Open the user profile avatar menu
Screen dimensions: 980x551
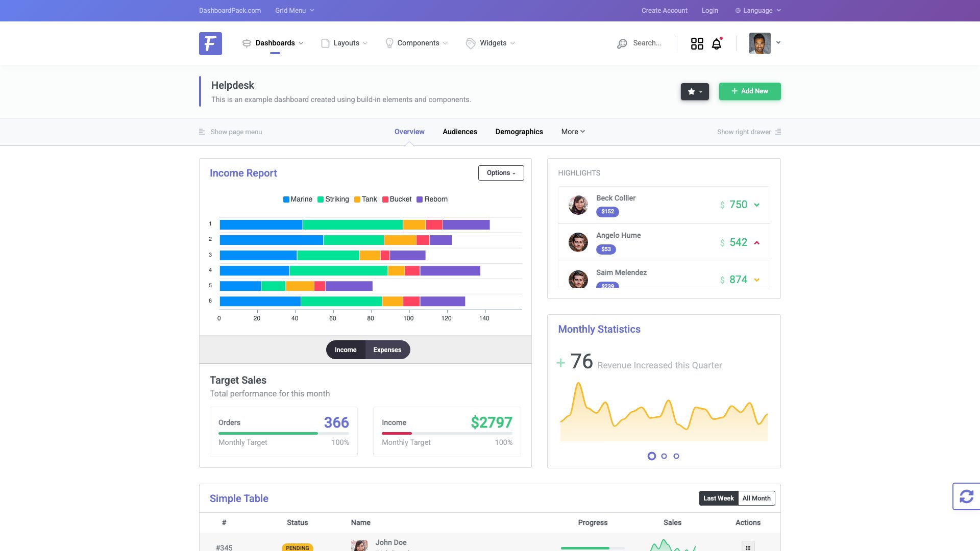[x=760, y=43]
